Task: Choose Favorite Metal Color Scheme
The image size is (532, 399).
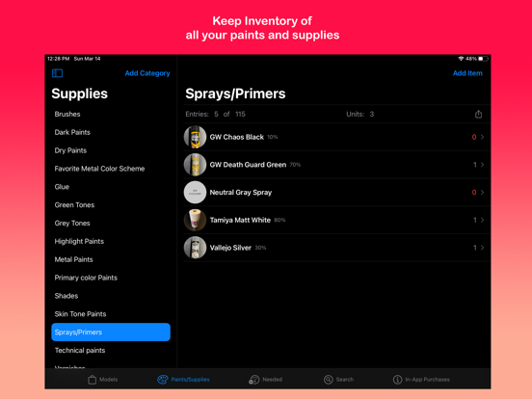Action: (111, 169)
